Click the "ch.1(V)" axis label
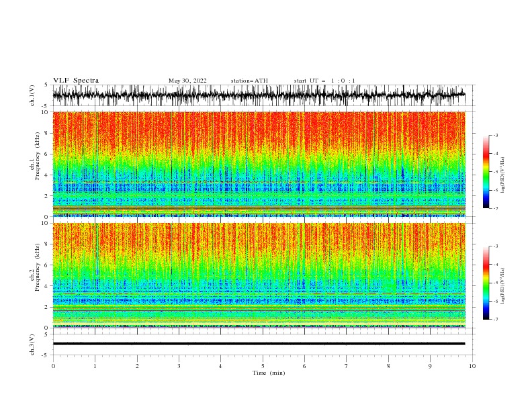The width and height of the screenshot is (532, 411). click(x=32, y=95)
